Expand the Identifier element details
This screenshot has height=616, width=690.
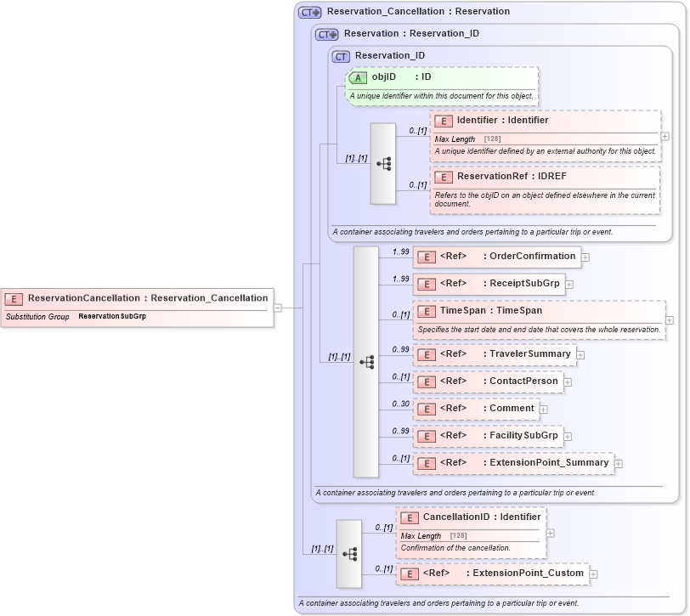(663, 136)
